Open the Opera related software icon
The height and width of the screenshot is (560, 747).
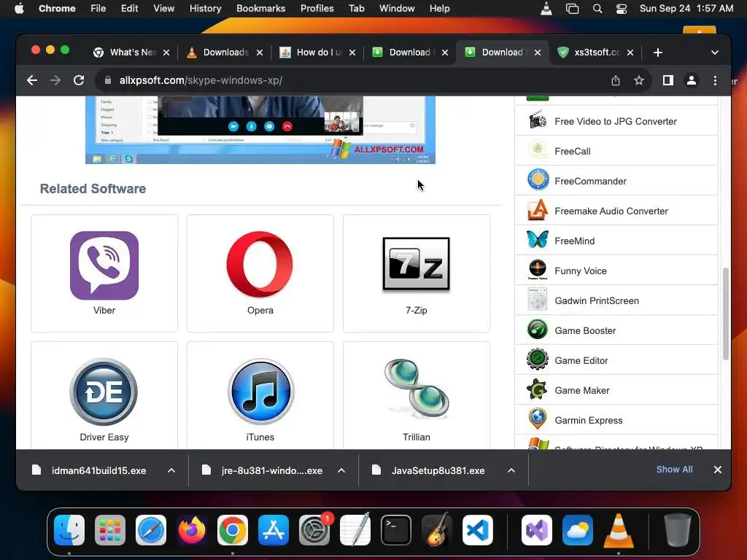260,264
